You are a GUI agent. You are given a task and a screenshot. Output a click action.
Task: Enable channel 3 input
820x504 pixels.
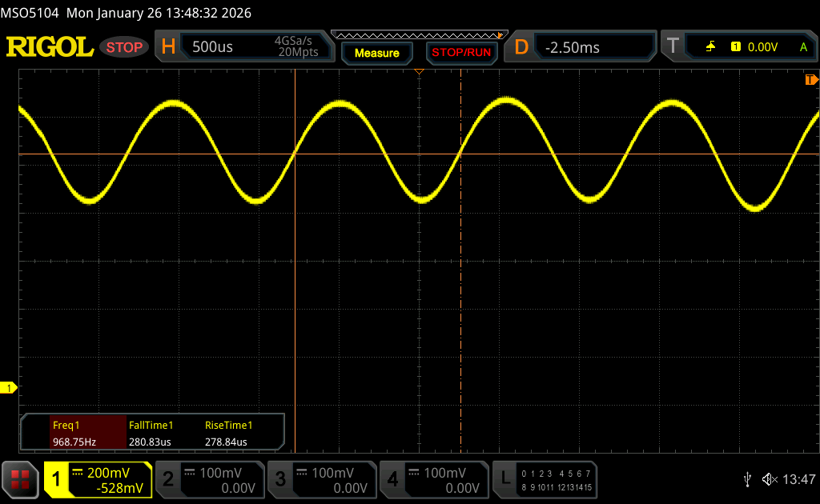[321, 479]
